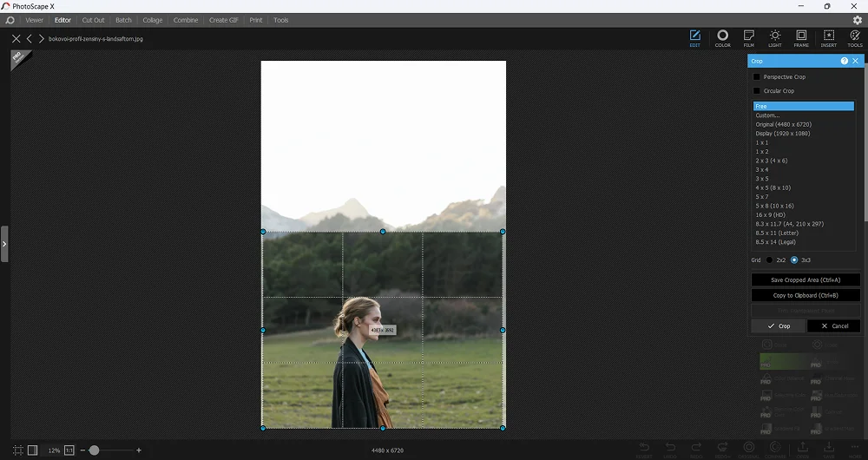Expand the collapsed left side panel
The image size is (868, 460).
tap(4, 244)
